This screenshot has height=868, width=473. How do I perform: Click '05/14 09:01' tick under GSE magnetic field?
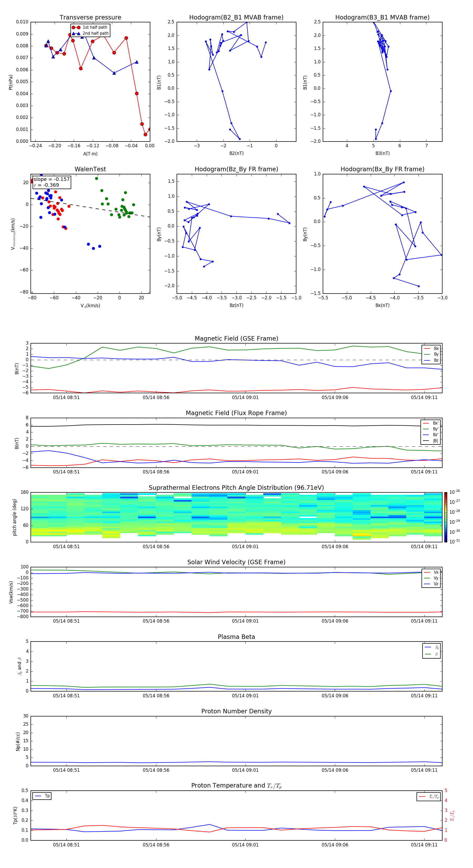click(x=245, y=397)
